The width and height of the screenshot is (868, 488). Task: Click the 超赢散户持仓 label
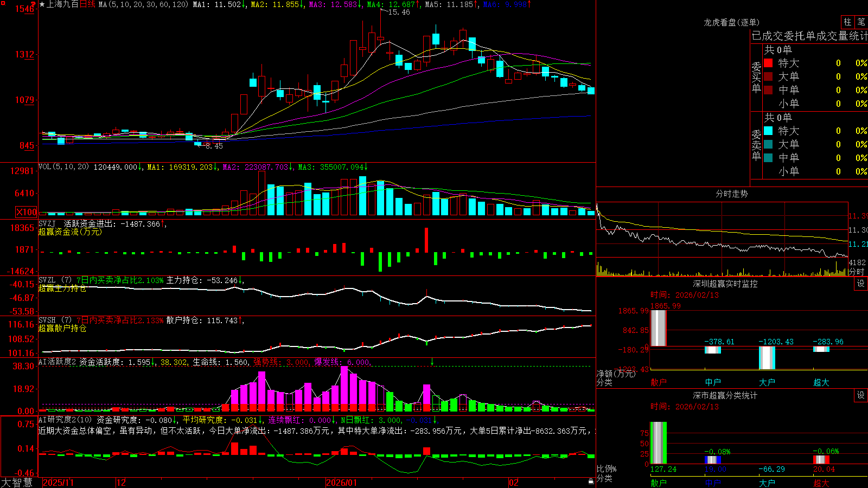coord(62,329)
